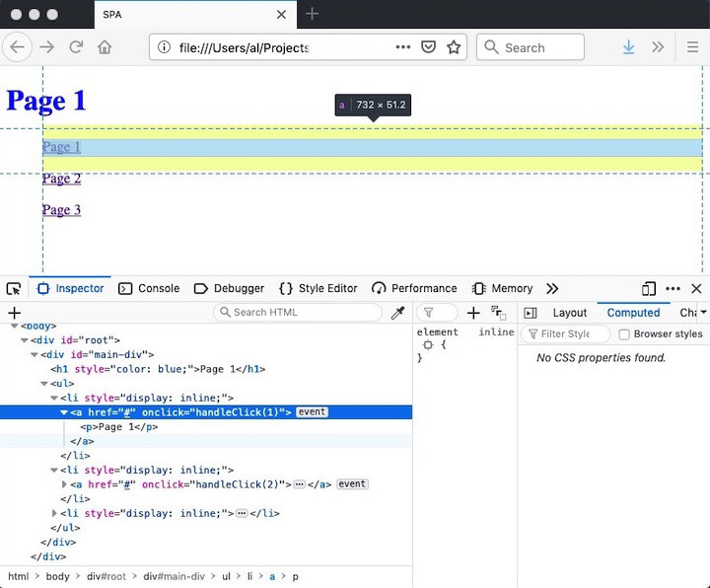Collapse the body element node
The height and width of the screenshot is (588, 710).
[15, 326]
